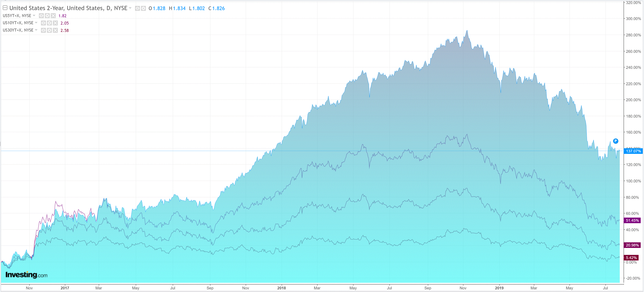
Task: Click the 51.45% purple axis label
Action: pos(632,220)
